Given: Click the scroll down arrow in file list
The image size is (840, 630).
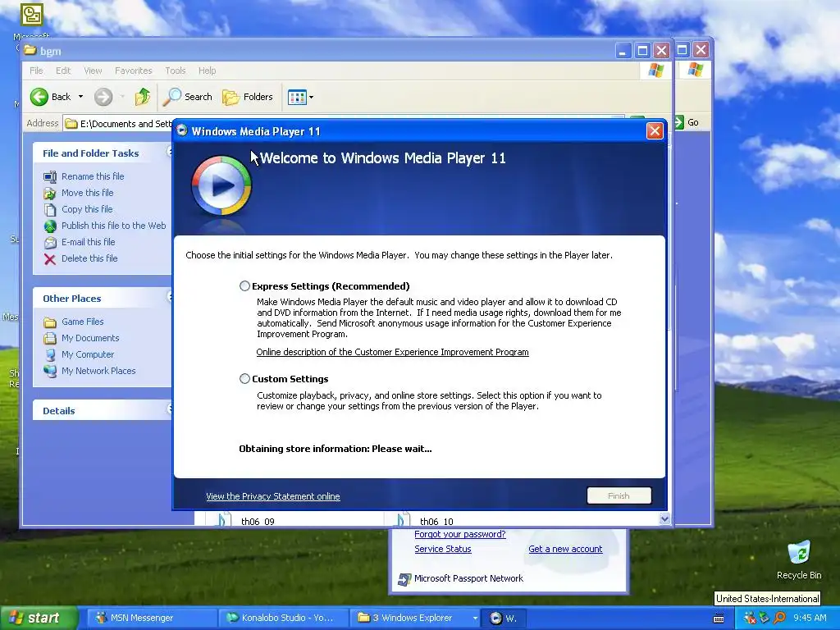Looking at the screenshot, I should pos(664,518).
